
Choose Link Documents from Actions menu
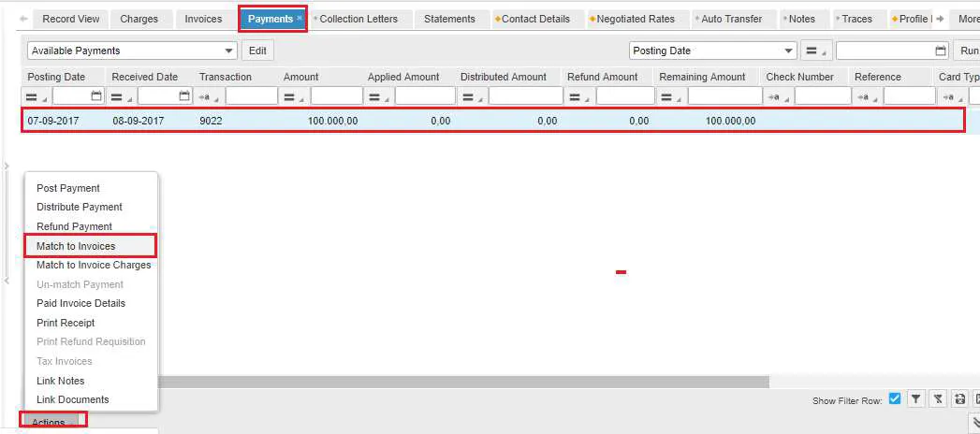click(72, 399)
